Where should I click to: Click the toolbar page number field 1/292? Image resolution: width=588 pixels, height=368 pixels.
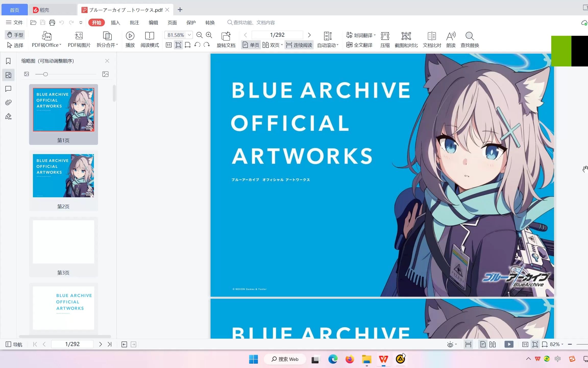click(277, 35)
